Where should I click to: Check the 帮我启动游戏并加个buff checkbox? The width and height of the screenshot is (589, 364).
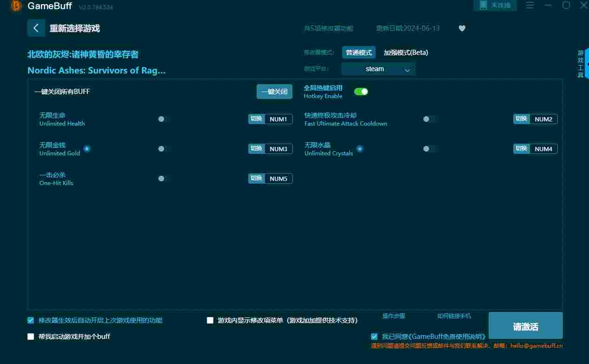pos(31,337)
